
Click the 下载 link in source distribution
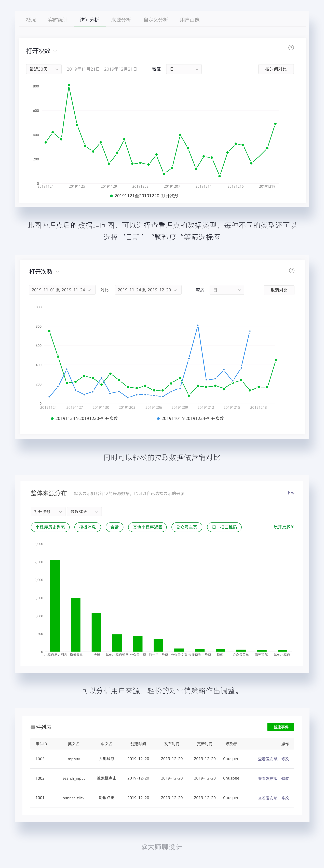[290, 493]
